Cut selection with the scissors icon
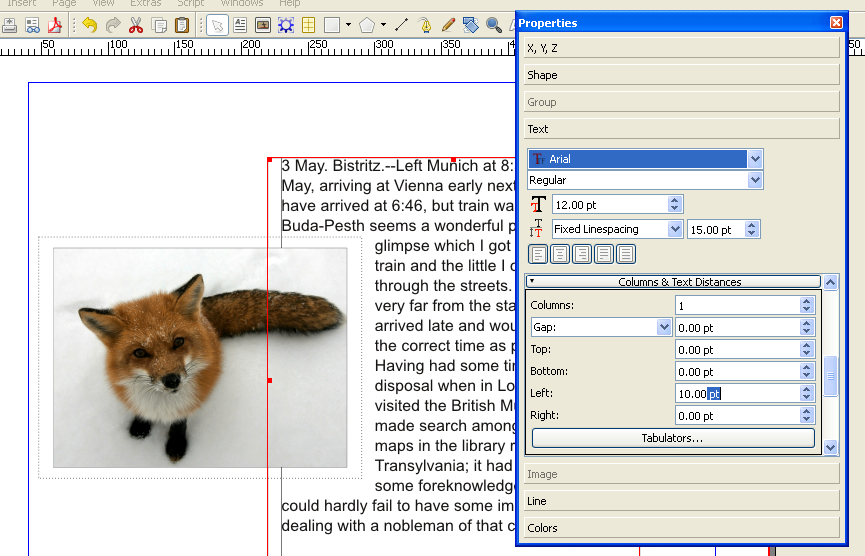 point(136,25)
